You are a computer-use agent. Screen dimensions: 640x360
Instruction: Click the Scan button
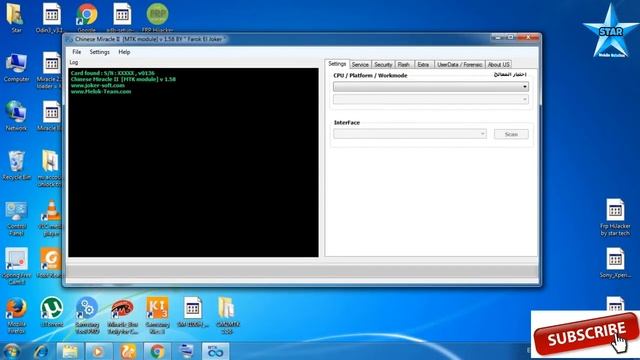click(511, 134)
